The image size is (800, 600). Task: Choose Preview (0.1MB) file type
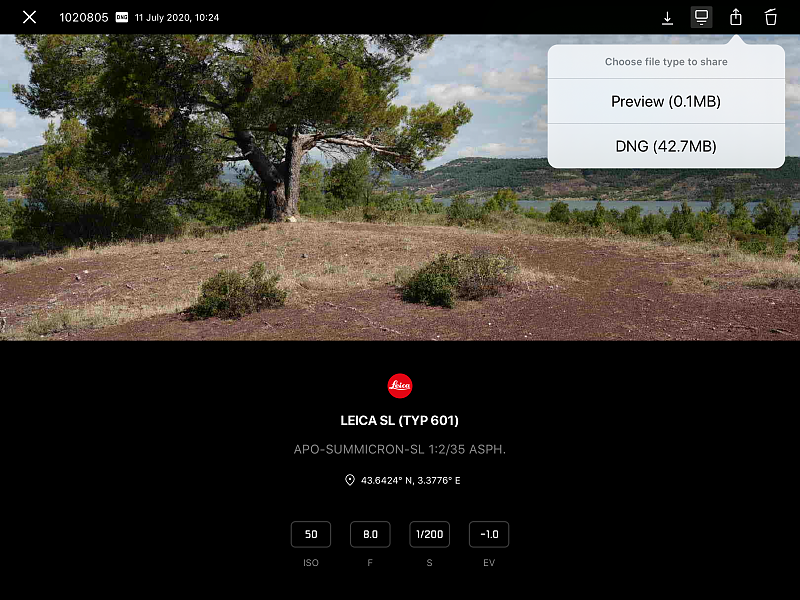click(665, 102)
